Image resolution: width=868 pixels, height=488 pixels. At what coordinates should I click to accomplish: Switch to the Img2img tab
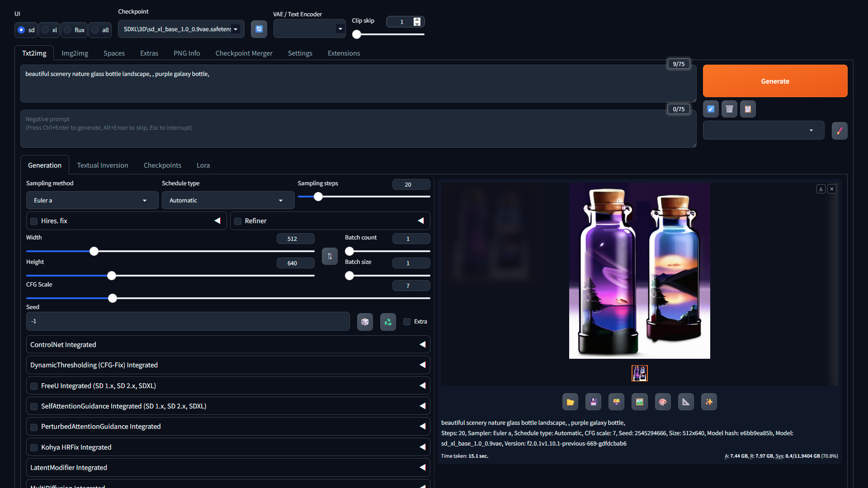pos(75,53)
